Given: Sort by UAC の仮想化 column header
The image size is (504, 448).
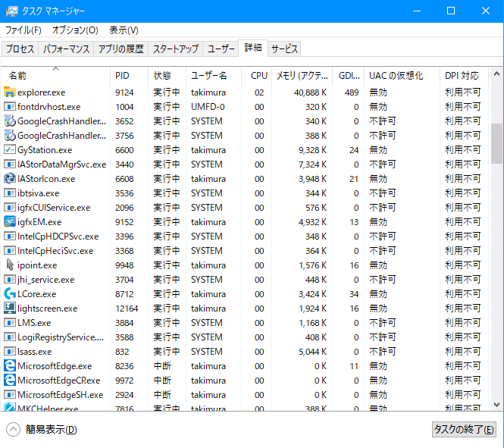Looking at the screenshot, I should 402,76.
